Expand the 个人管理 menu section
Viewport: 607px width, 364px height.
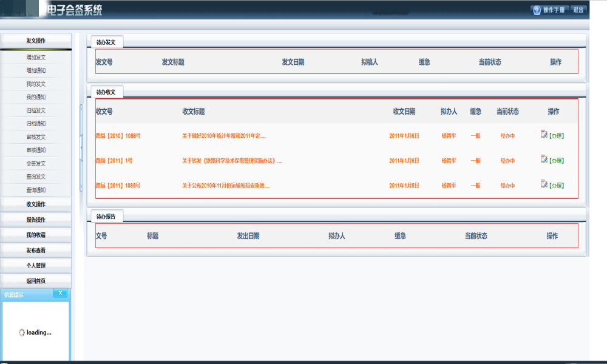tap(36, 265)
